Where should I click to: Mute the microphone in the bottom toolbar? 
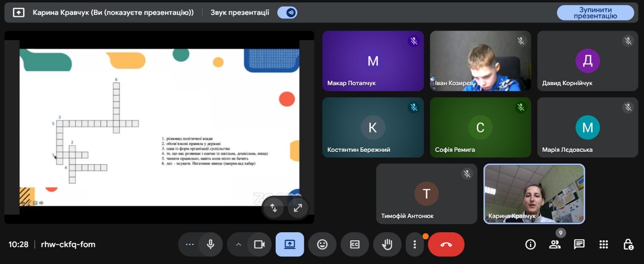(210, 244)
